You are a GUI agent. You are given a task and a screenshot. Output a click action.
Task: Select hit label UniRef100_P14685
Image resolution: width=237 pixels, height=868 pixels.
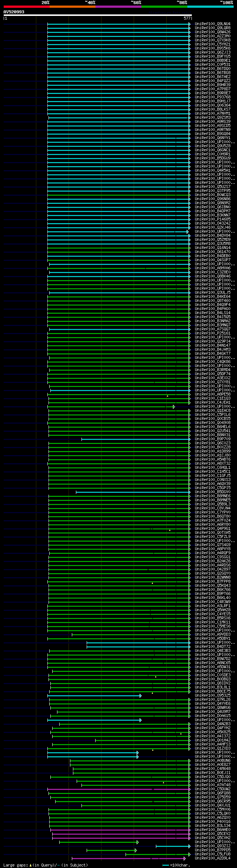213,219
